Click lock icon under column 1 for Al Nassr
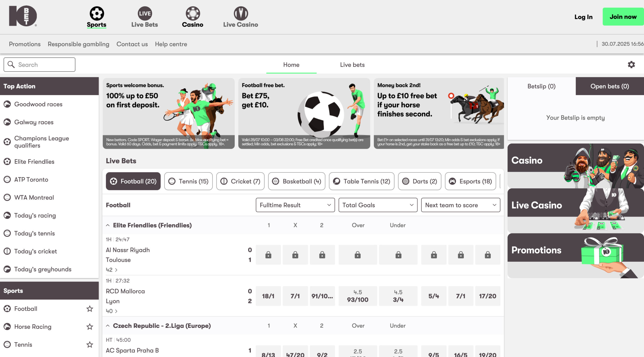644x357 pixels. tap(268, 255)
